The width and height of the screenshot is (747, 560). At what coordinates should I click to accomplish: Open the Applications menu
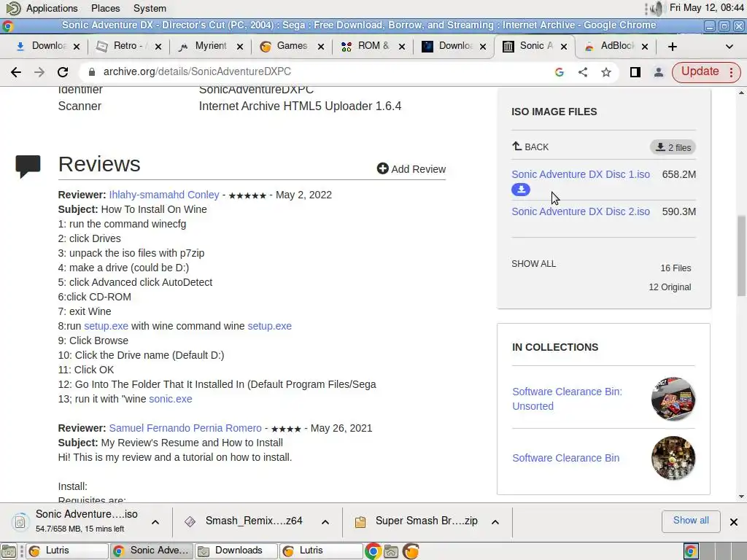pos(52,8)
